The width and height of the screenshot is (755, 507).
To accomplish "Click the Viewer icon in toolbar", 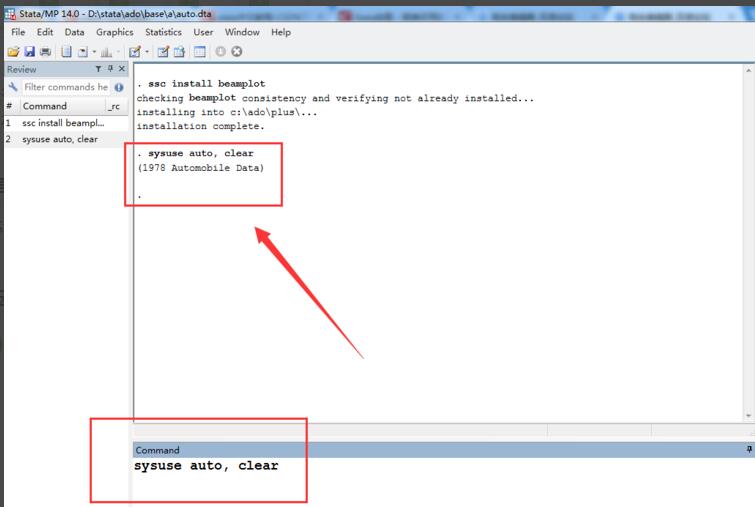I will click(83, 52).
